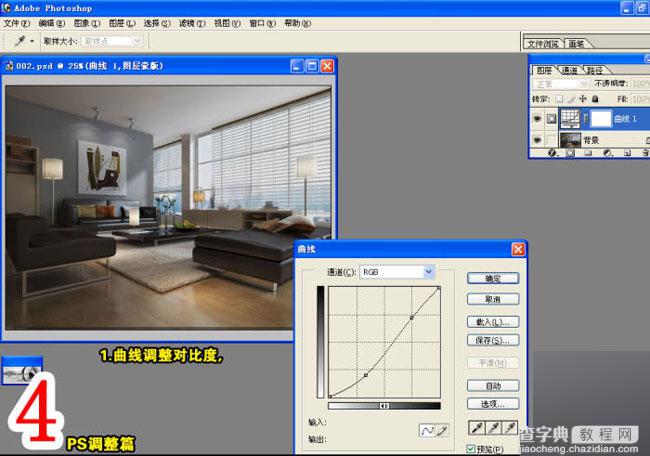Select the pencil draw-curve tool icon
Viewport: 650px width, 456px height.
[x=442, y=431]
